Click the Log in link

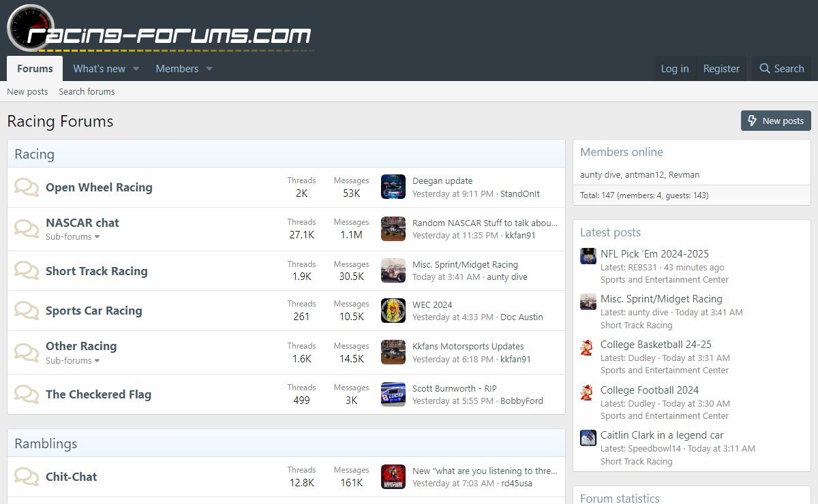[x=674, y=69]
